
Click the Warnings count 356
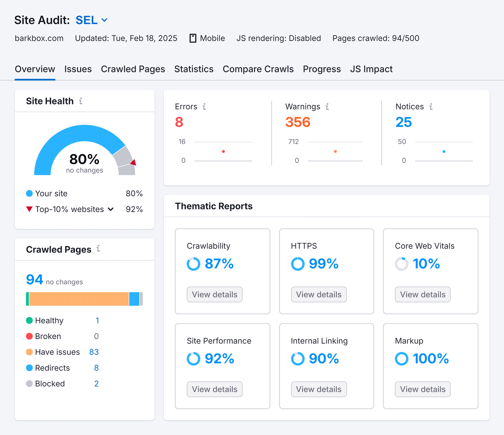click(x=298, y=122)
